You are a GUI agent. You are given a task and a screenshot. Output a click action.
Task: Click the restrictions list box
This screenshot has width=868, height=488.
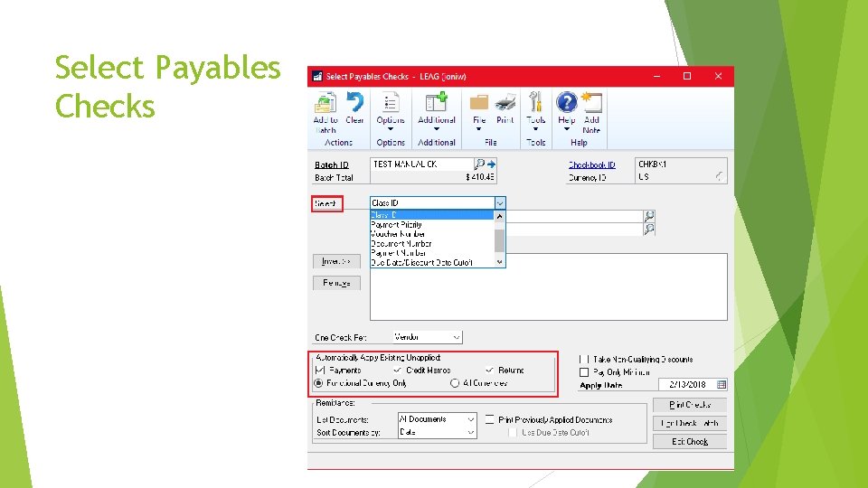pos(549,286)
